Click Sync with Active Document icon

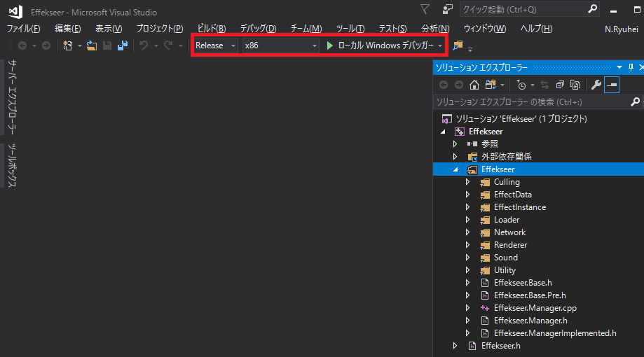(x=544, y=85)
